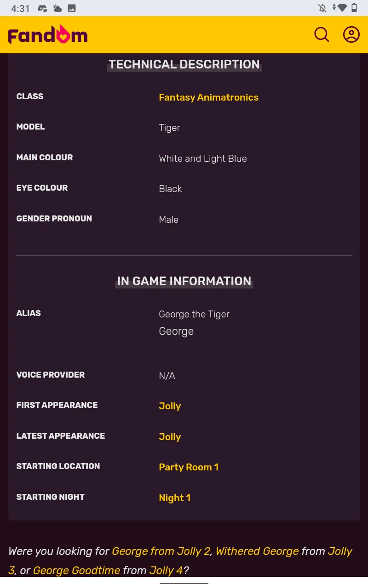Screen dimensions: 368x588
Task: Open the First Appearance Jolly link
Action: [170, 406]
